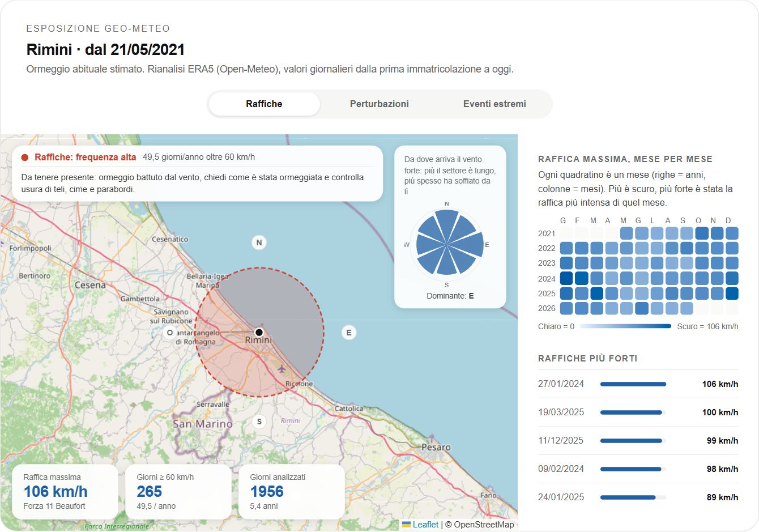Click the Raffica massima 106 km/h card

(65, 492)
